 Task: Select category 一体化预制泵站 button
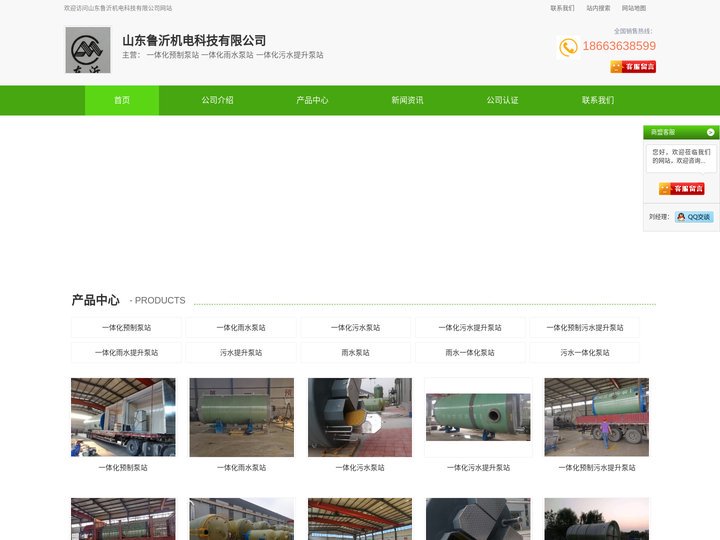coord(126,327)
